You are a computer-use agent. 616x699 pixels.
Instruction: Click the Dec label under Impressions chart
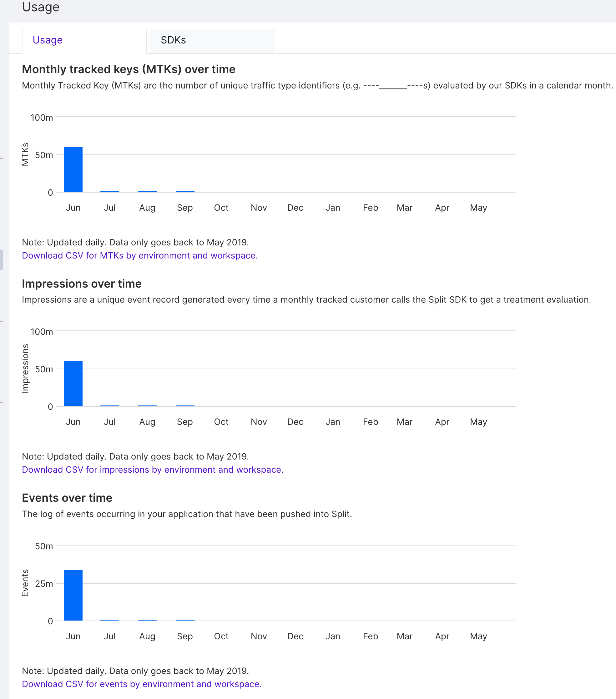295,422
